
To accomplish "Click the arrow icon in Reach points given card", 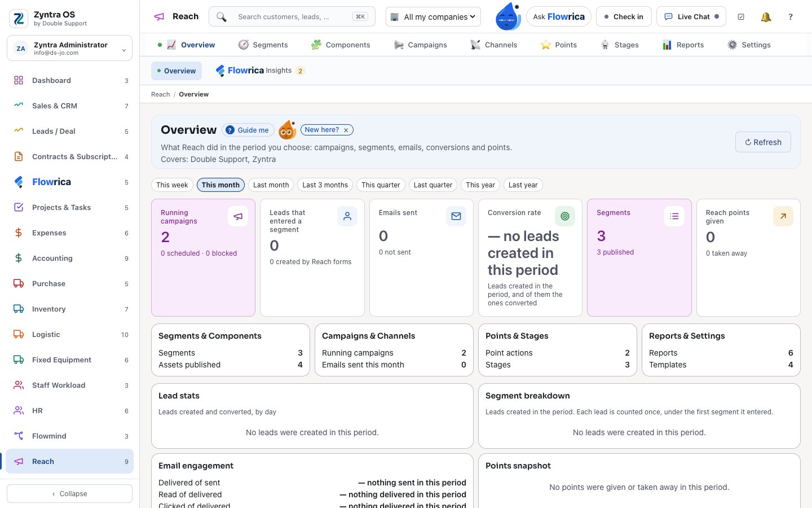I will 783,216.
